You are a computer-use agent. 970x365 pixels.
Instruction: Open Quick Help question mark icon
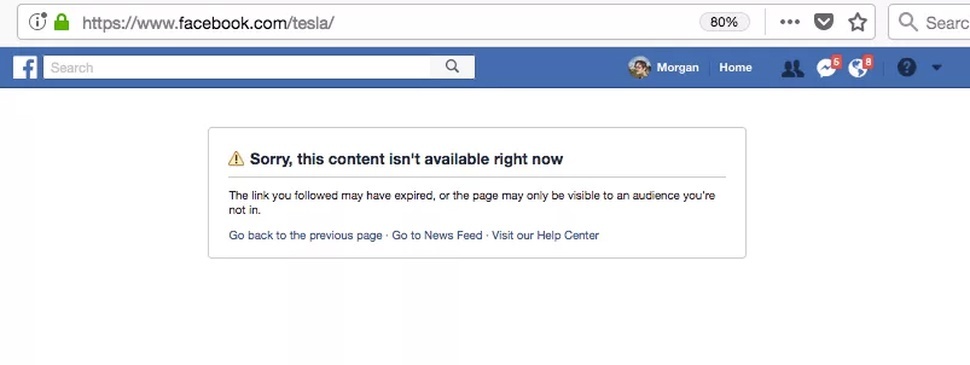click(906, 67)
